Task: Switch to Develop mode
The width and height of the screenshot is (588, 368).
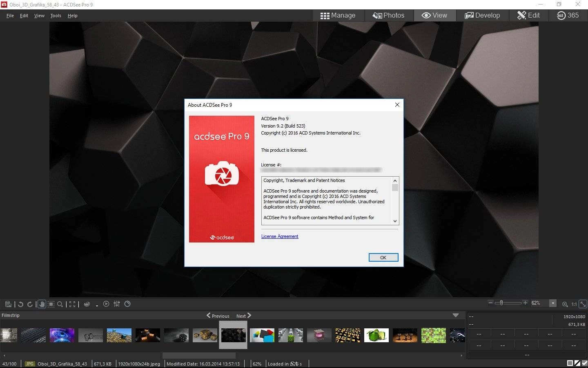Action: point(482,15)
